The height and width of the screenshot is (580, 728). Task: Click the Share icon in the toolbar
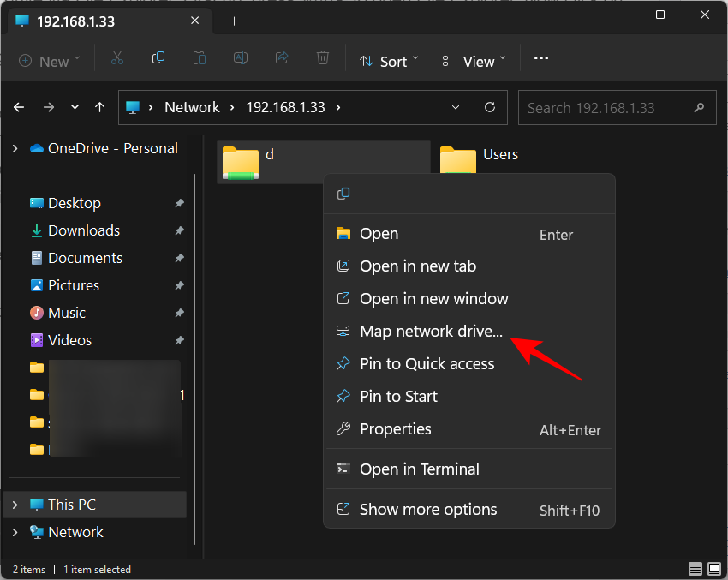click(281, 58)
